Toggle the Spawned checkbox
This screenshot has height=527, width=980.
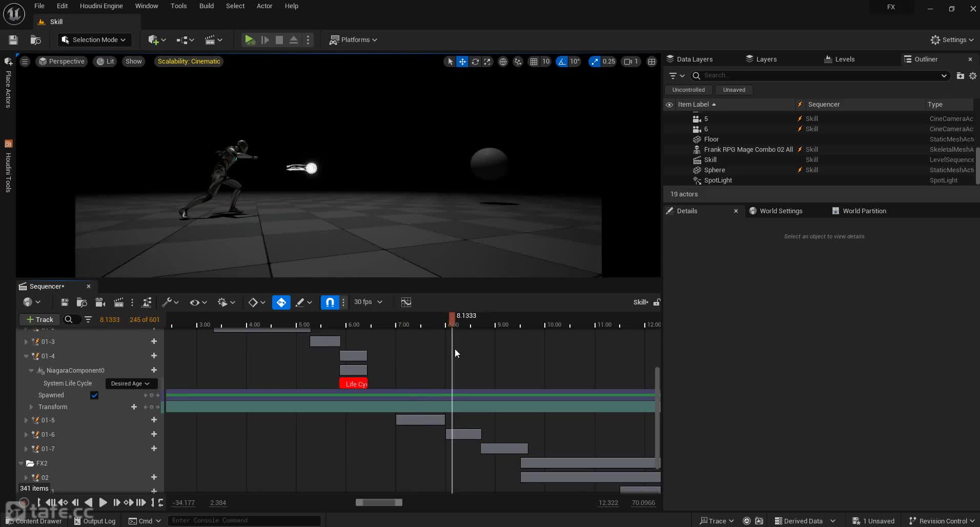click(x=94, y=395)
